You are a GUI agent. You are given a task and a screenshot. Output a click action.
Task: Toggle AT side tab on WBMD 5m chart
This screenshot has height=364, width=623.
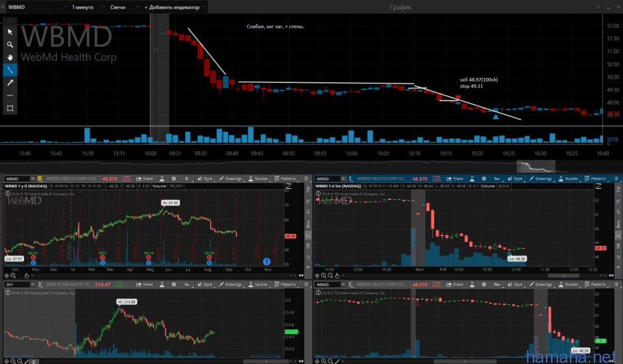coord(618,212)
